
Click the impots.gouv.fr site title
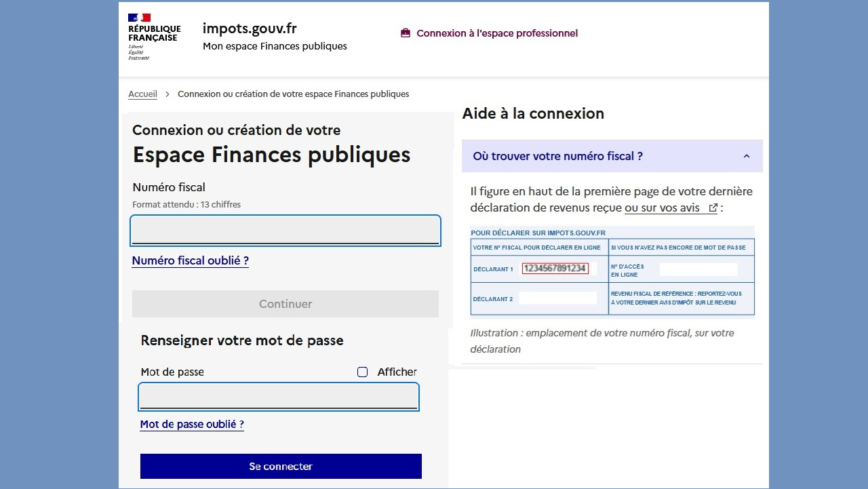point(250,28)
